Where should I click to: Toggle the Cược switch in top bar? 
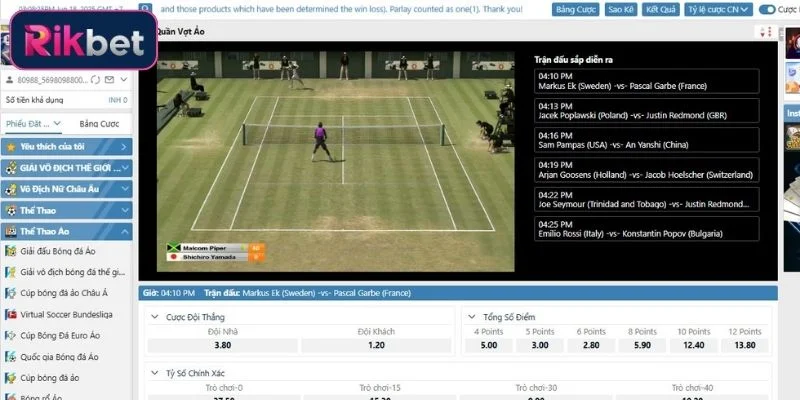tap(767, 9)
